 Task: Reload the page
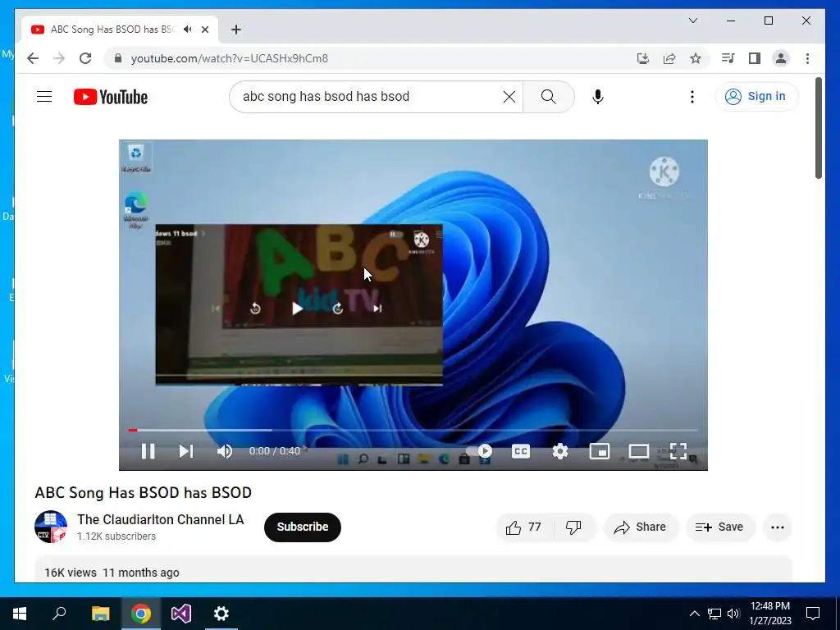tap(85, 58)
